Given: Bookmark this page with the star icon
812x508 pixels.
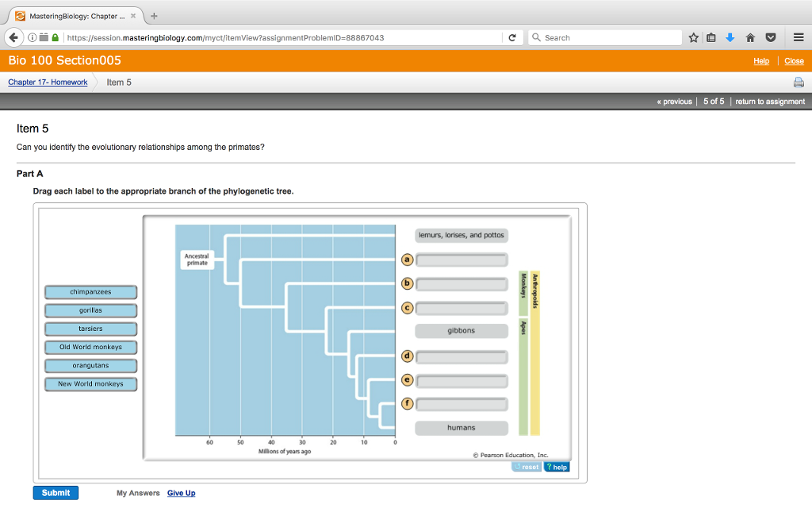Looking at the screenshot, I should point(694,37).
